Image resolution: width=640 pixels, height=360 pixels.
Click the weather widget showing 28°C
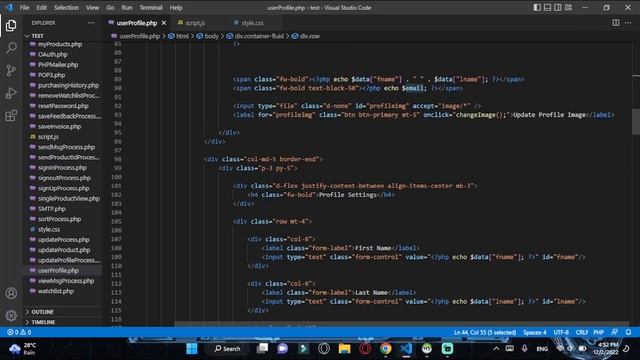coord(23,349)
